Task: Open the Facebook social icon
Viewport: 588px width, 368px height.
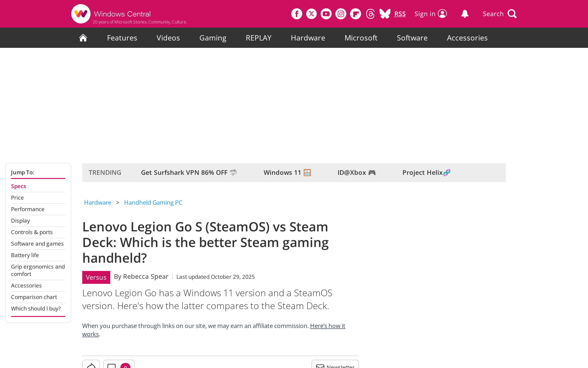Action: point(297,14)
